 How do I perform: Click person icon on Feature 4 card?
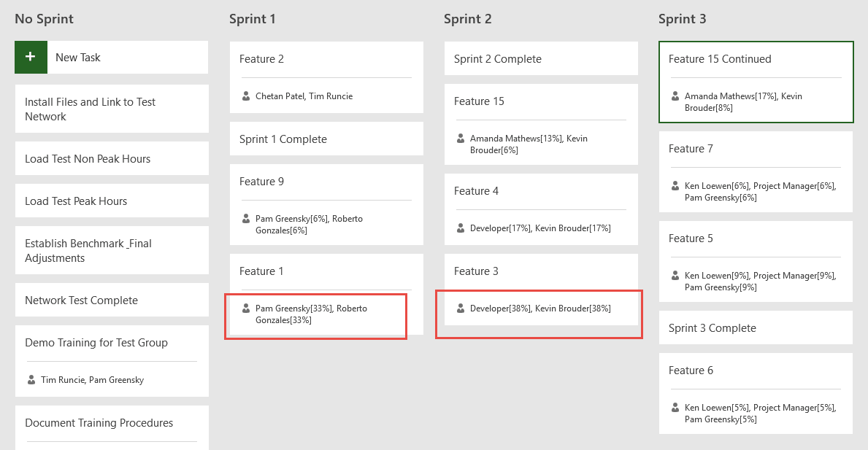coord(461,228)
